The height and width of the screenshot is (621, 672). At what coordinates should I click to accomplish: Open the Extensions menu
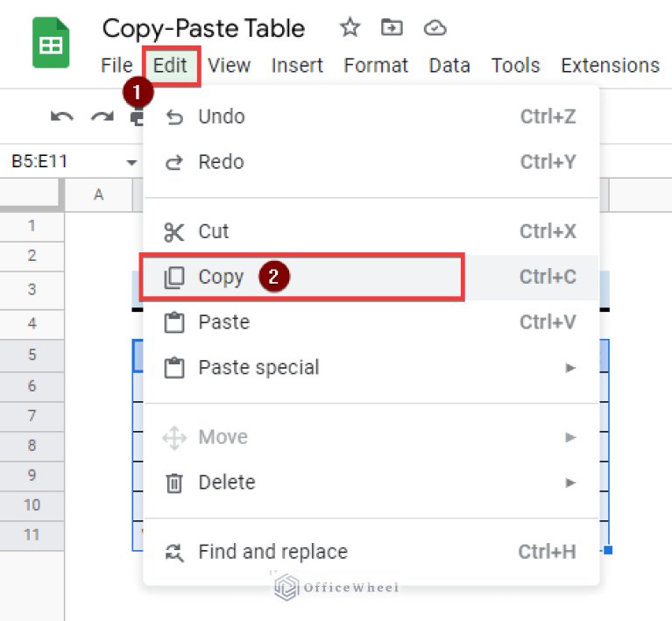point(611,66)
